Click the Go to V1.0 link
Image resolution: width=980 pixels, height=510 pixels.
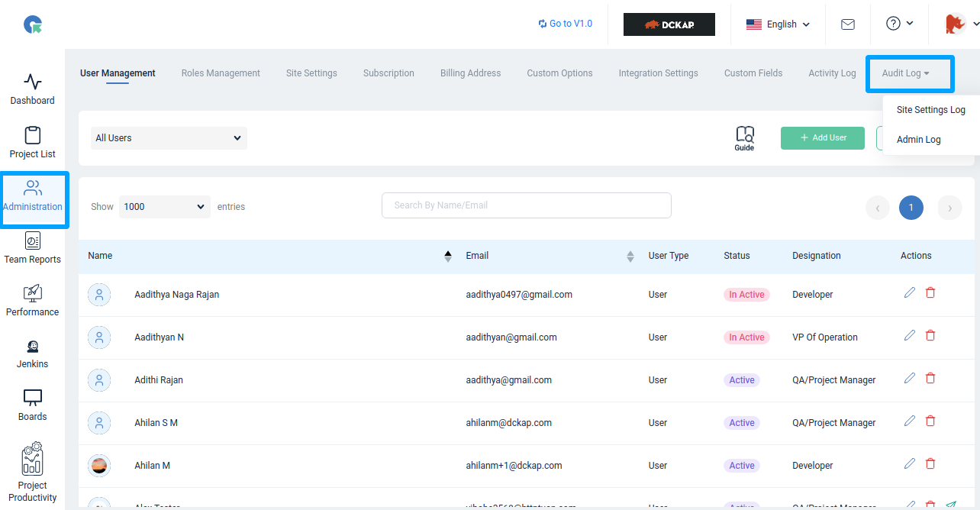(565, 24)
